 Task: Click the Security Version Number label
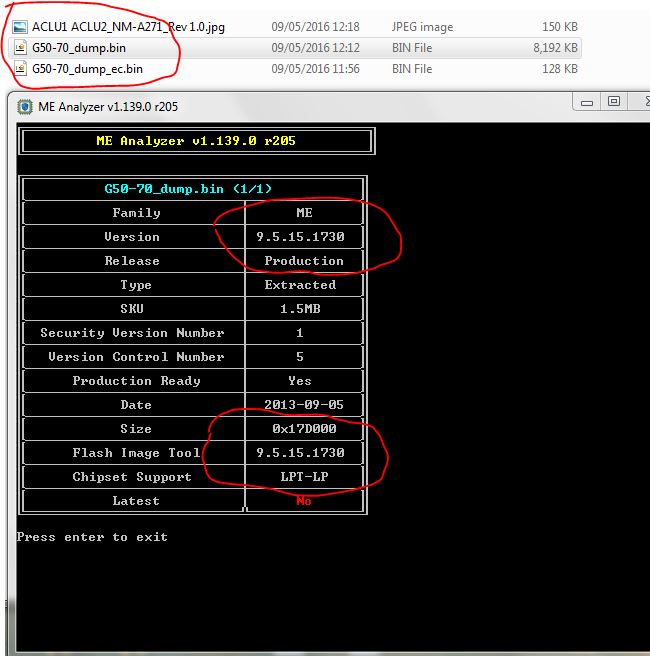click(x=132, y=333)
